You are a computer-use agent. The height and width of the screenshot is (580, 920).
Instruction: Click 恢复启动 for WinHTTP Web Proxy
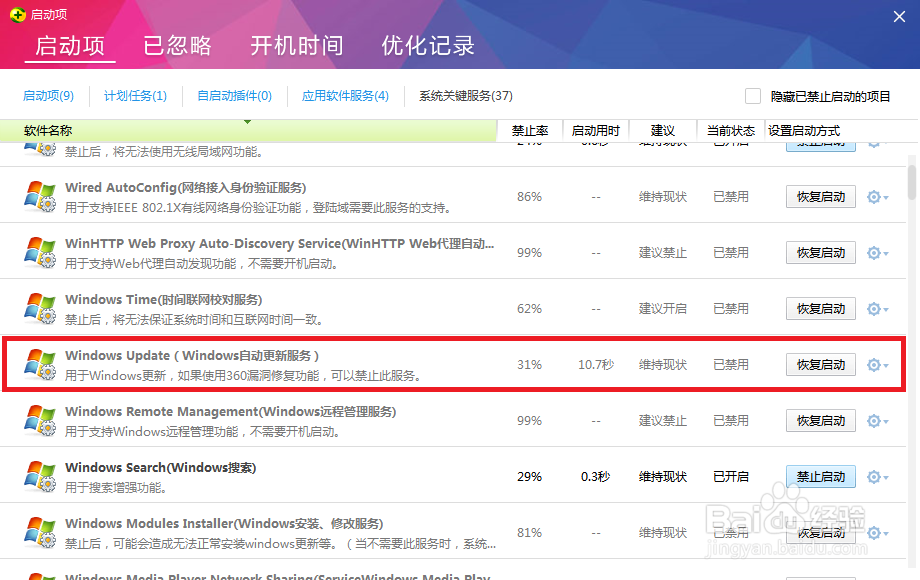pyautogui.click(x=821, y=253)
